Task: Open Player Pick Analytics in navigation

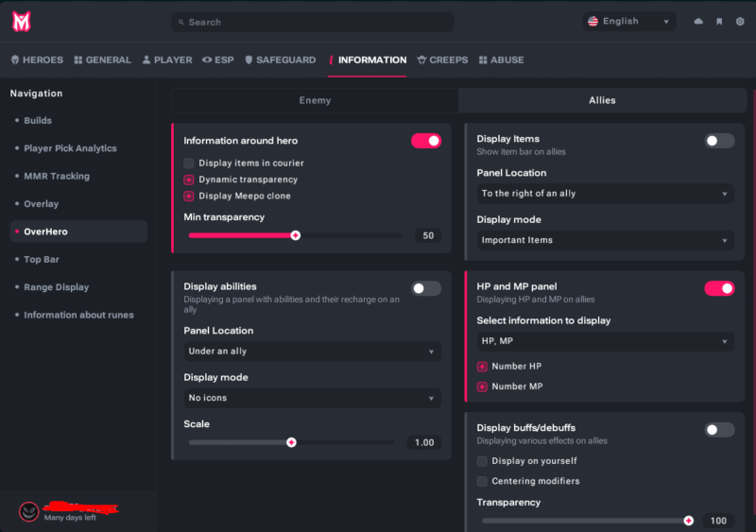Action: [x=78, y=148]
